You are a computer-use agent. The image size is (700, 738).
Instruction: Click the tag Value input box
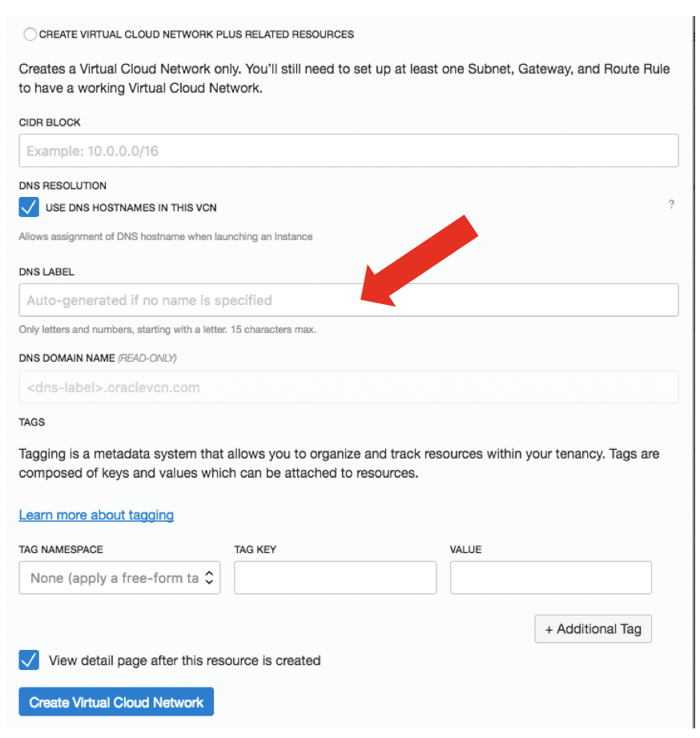click(x=550, y=577)
